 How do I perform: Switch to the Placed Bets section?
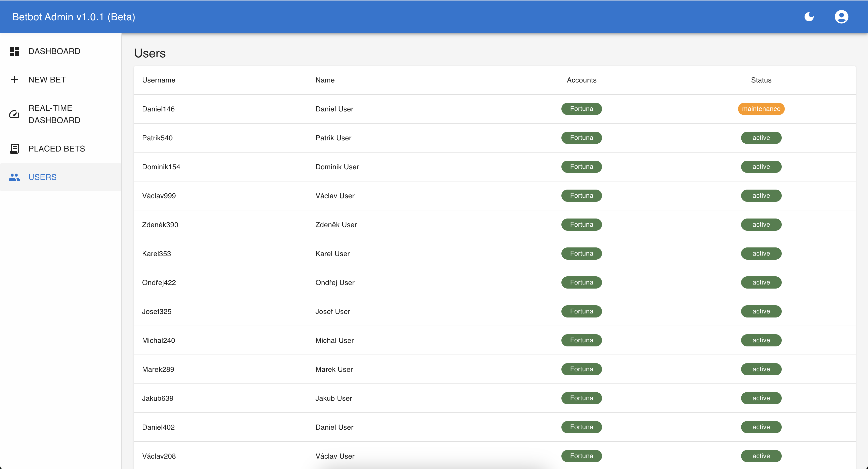(57, 148)
